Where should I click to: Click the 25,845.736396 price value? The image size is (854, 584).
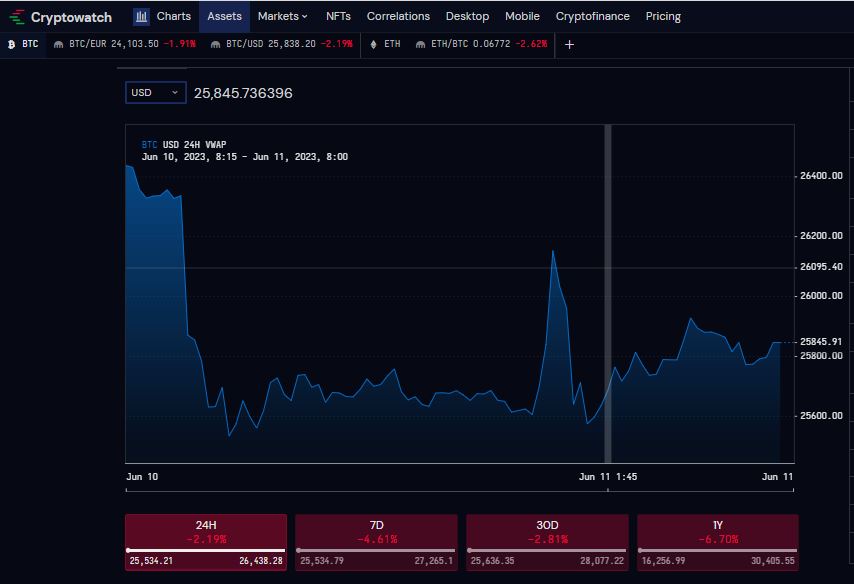coord(243,93)
